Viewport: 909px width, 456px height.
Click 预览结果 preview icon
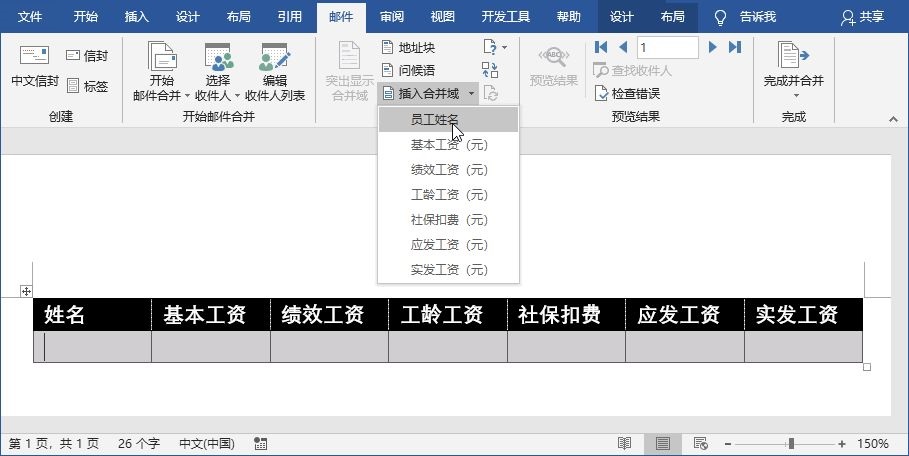554,57
